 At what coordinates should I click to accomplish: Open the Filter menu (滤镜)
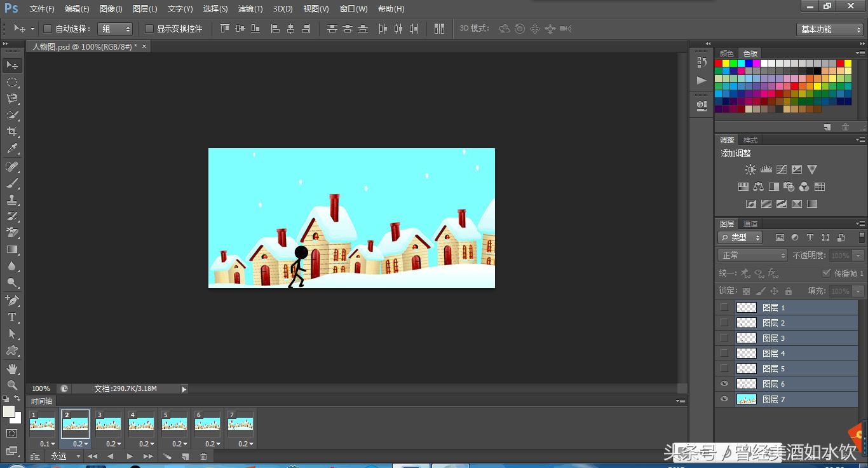[x=250, y=9]
